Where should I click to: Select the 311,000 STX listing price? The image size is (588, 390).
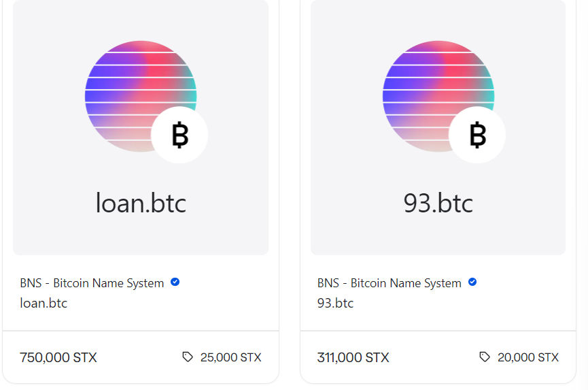point(353,357)
